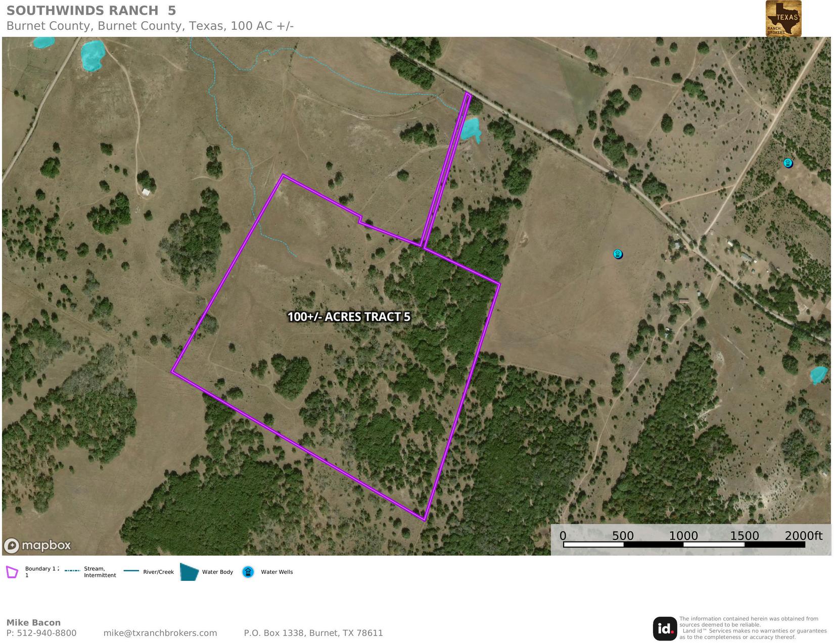Click the Texas Ranch Brokers logo

(x=783, y=19)
